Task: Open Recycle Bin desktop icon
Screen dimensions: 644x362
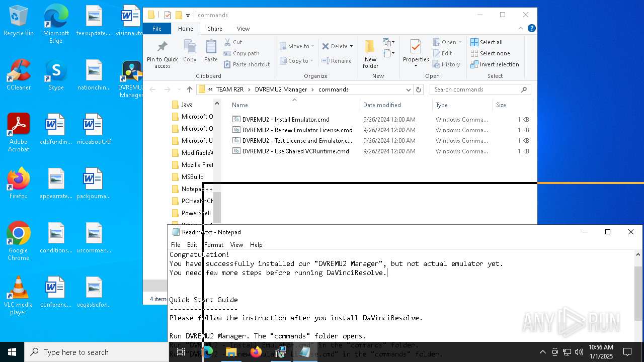Action: [19, 21]
